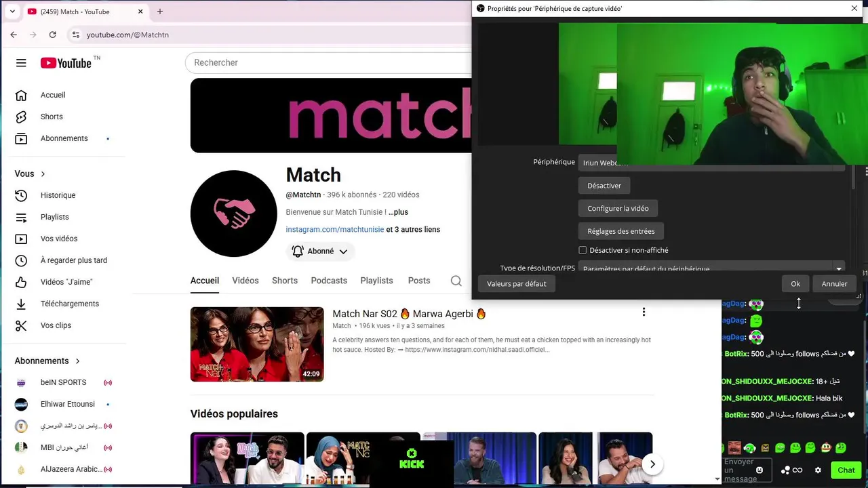Open the emoji picker in chat box
Screen dimensions: 868x488
pos(759,470)
